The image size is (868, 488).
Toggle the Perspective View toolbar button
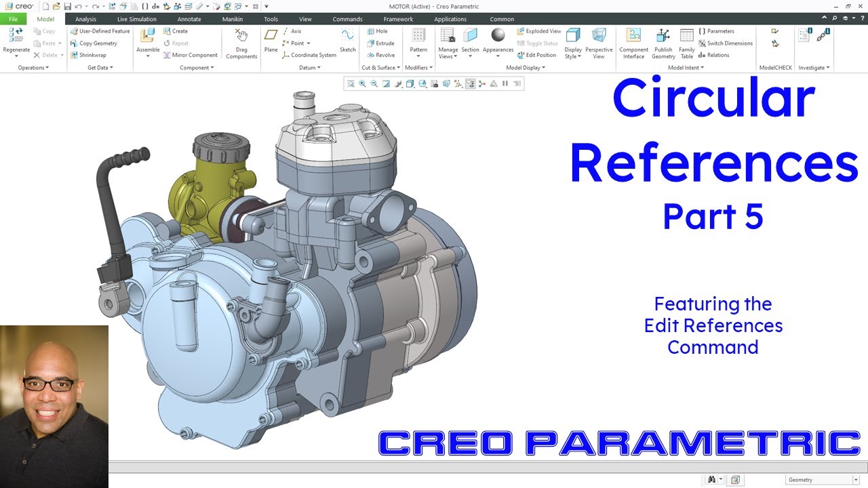point(446,84)
